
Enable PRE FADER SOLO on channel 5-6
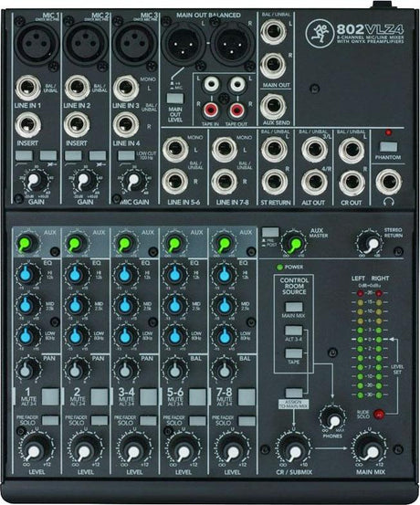(197, 420)
